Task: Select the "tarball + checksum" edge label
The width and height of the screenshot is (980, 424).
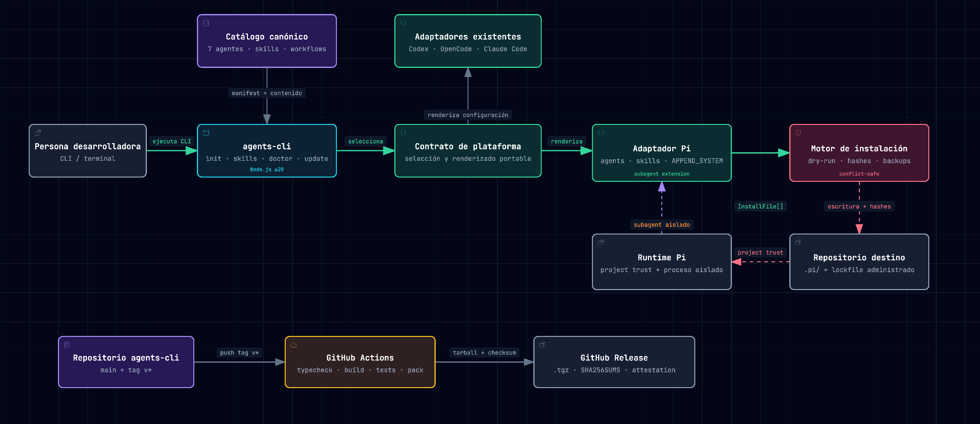Action: 485,353
